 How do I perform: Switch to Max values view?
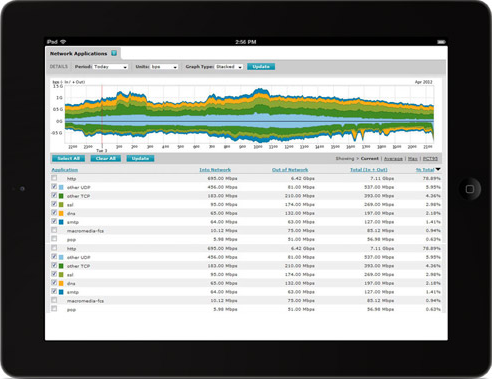pos(413,159)
